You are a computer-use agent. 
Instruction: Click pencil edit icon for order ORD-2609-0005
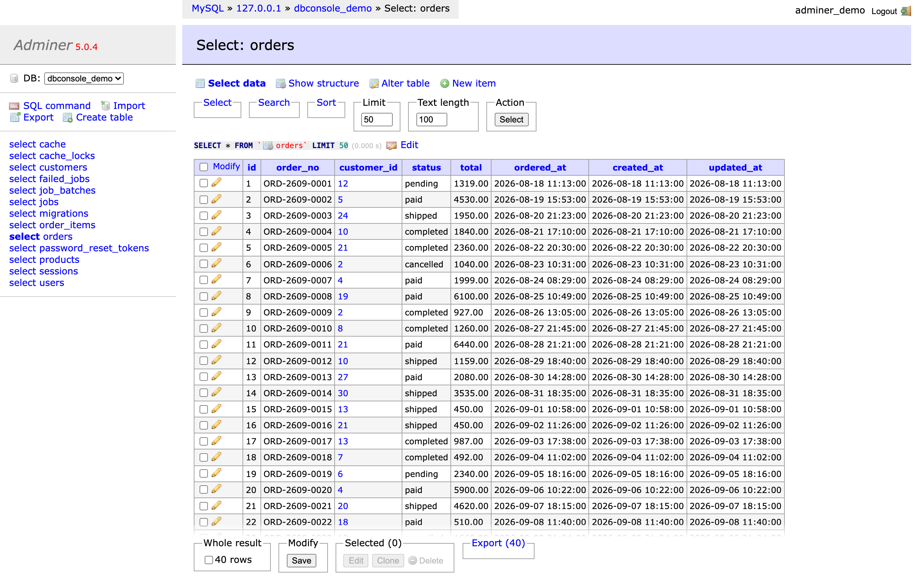pos(217,247)
